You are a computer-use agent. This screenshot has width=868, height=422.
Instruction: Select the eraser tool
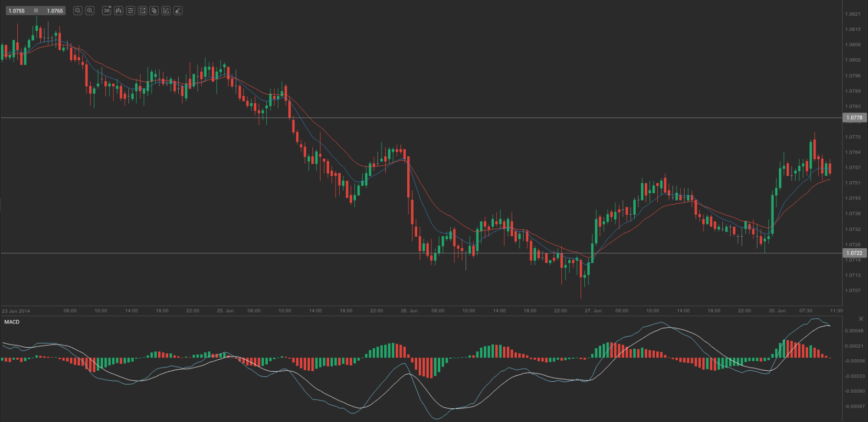pyautogui.click(x=178, y=10)
